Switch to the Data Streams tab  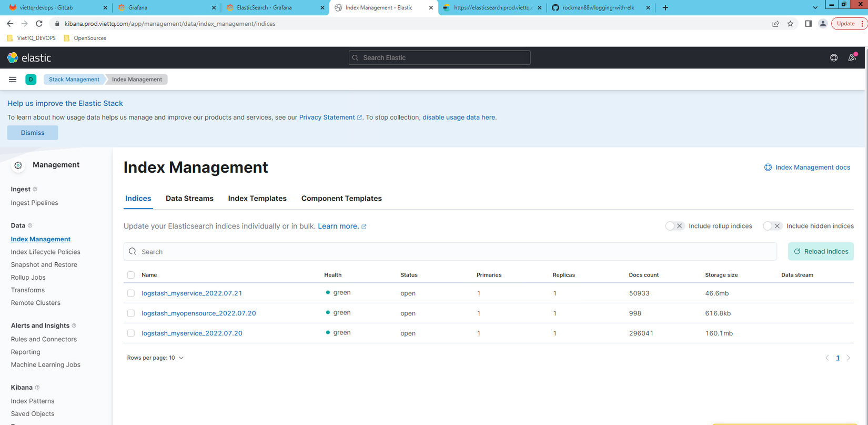point(189,199)
